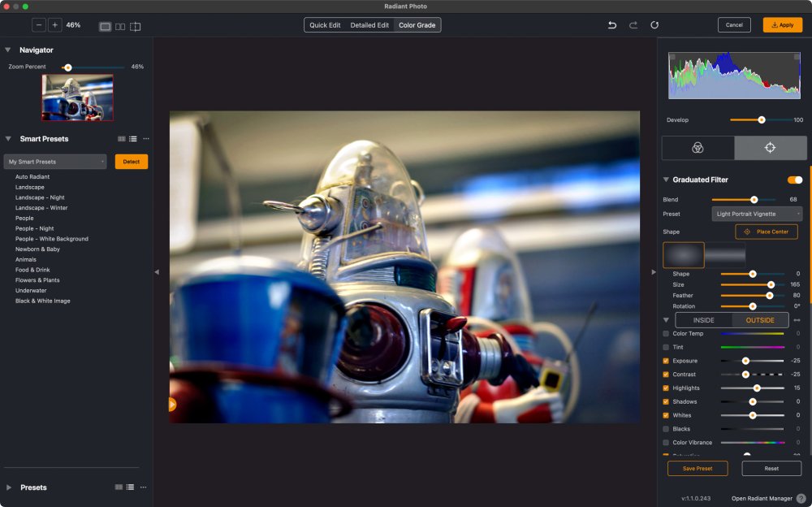This screenshot has height=507, width=812.
Task: Click the Develop slider handle
Action: tap(762, 119)
